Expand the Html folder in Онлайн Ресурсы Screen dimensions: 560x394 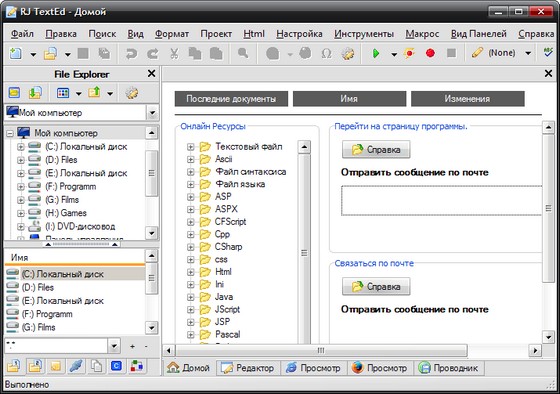(190, 272)
